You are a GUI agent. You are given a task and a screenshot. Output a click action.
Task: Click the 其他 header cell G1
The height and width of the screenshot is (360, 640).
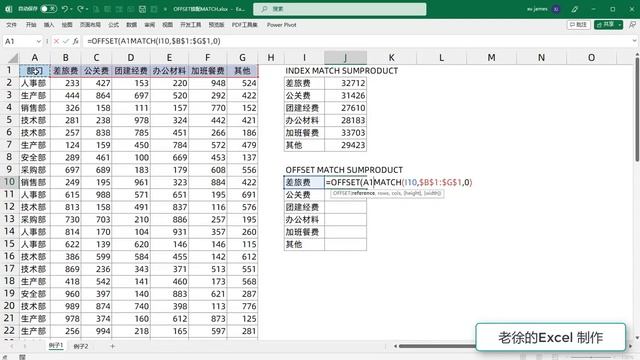coord(242,71)
